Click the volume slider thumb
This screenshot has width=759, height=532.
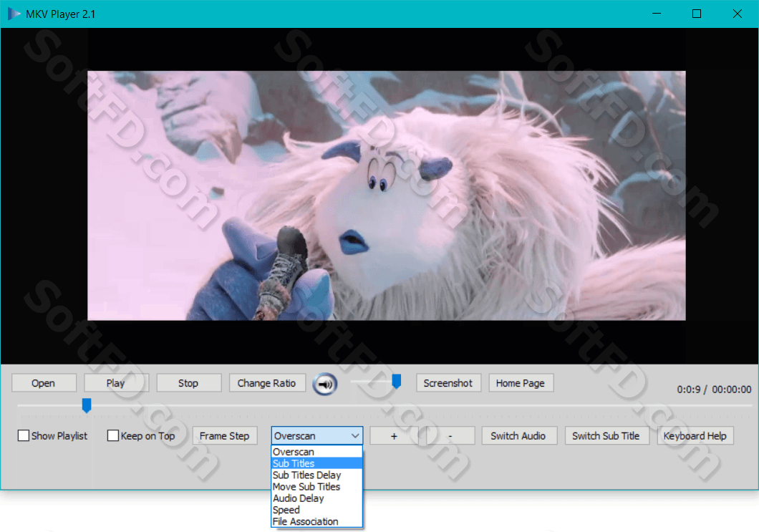(x=397, y=381)
